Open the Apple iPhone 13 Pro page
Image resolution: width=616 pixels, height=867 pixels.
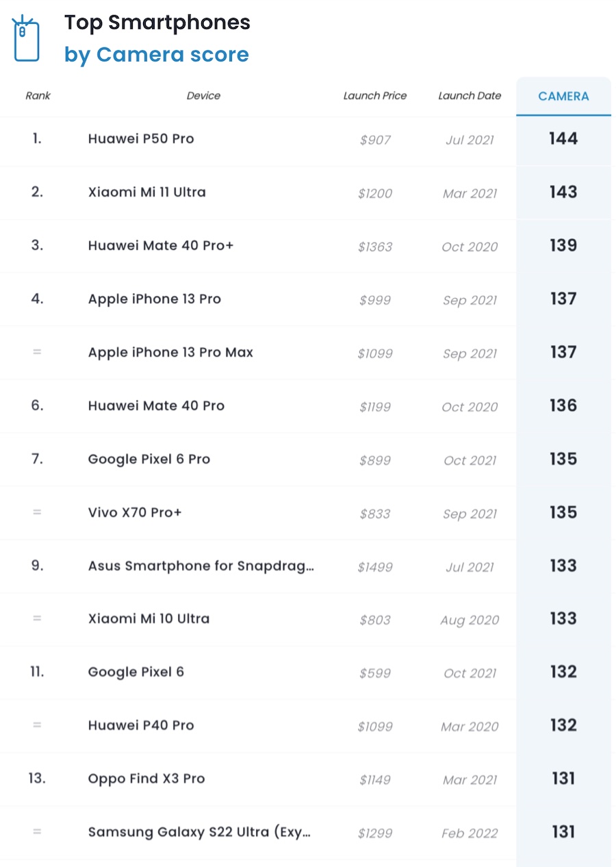[154, 299]
